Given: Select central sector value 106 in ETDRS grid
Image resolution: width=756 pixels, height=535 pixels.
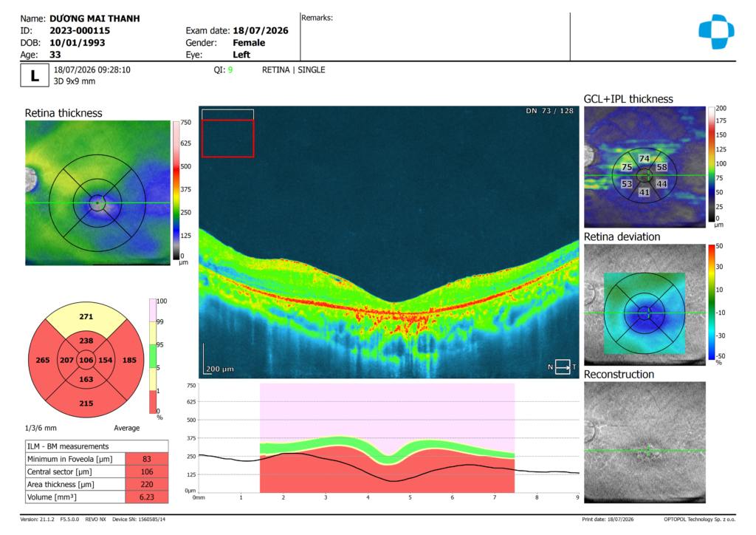Looking at the screenshot, I should tap(86, 360).
